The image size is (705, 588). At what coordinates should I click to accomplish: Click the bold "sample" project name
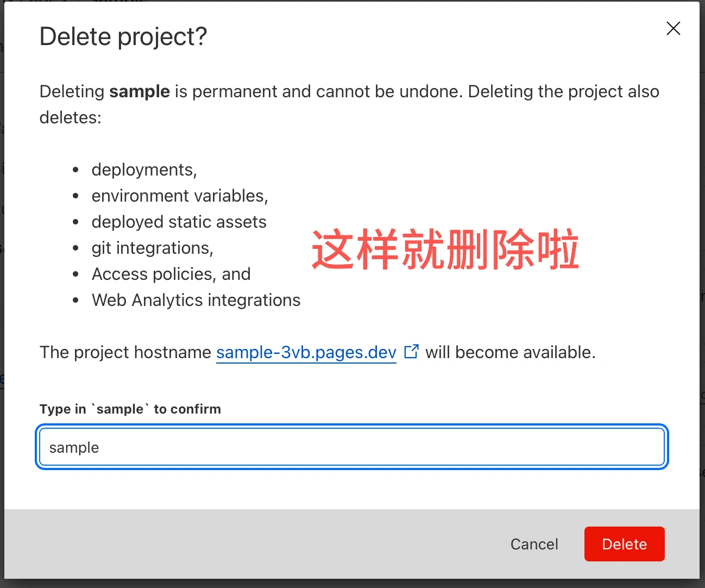[x=140, y=91]
